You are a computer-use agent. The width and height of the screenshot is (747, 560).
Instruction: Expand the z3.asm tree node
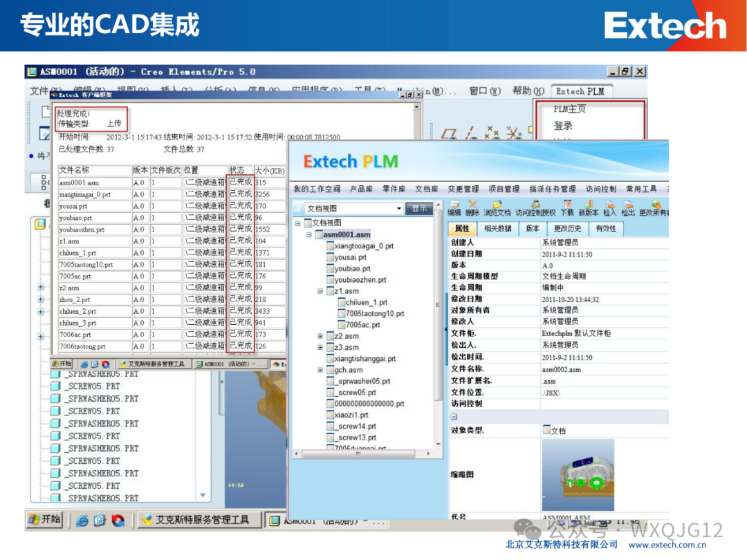(320, 347)
